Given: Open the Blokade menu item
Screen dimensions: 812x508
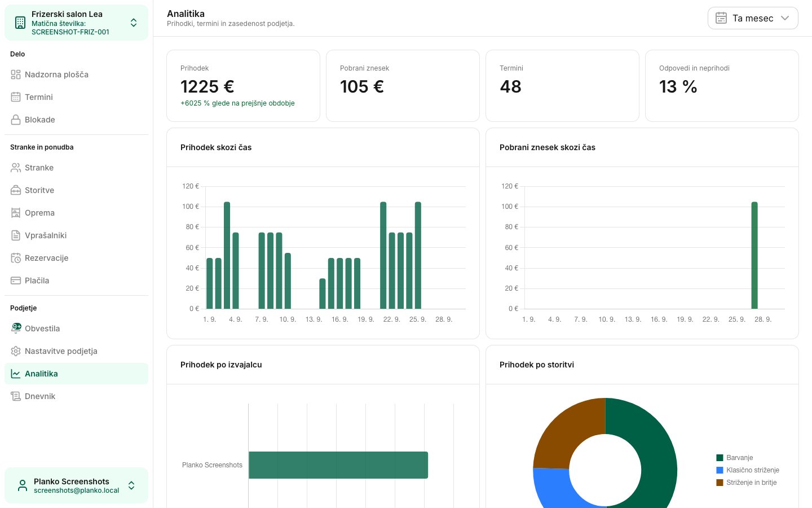Looking at the screenshot, I should tap(77, 120).
